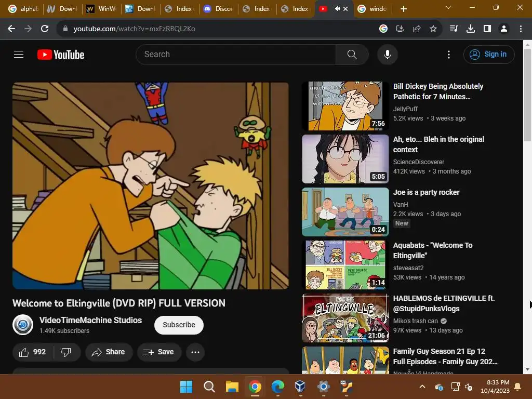Open Chrome downloads icon

471,29
